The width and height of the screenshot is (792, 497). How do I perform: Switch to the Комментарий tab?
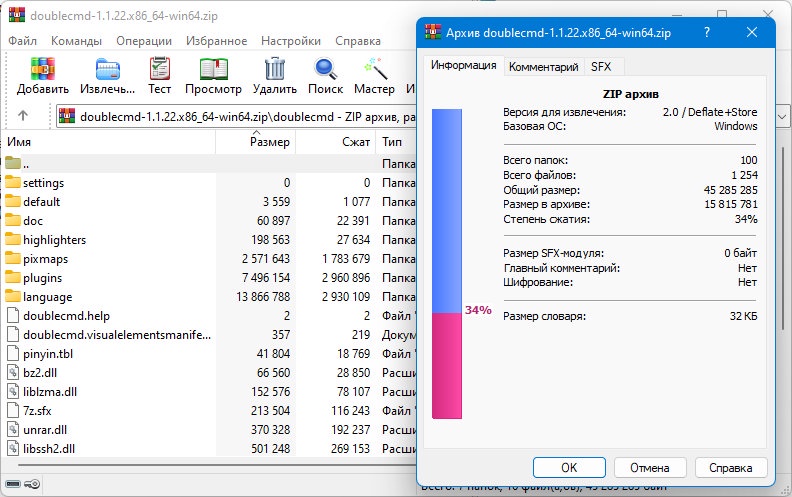pos(543,67)
